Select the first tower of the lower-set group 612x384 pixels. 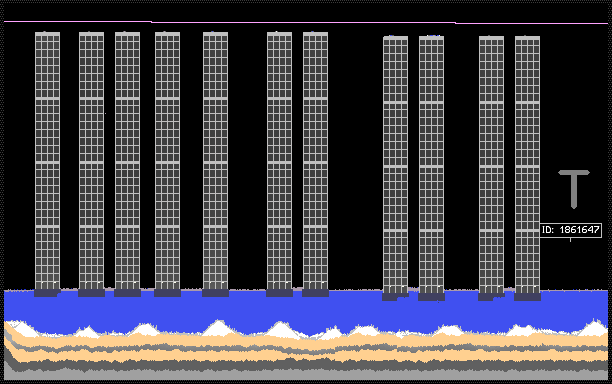(x=395, y=165)
